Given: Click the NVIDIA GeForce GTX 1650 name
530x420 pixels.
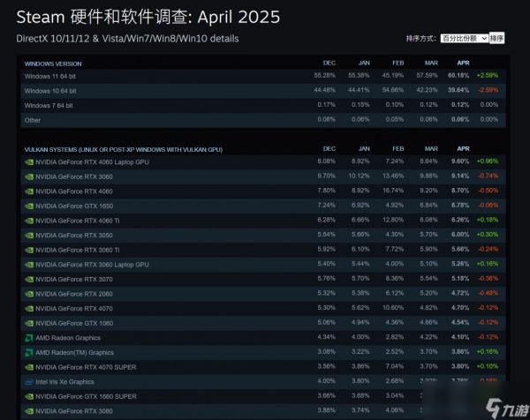Looking at the screenshot, I should tap(74, 206).
